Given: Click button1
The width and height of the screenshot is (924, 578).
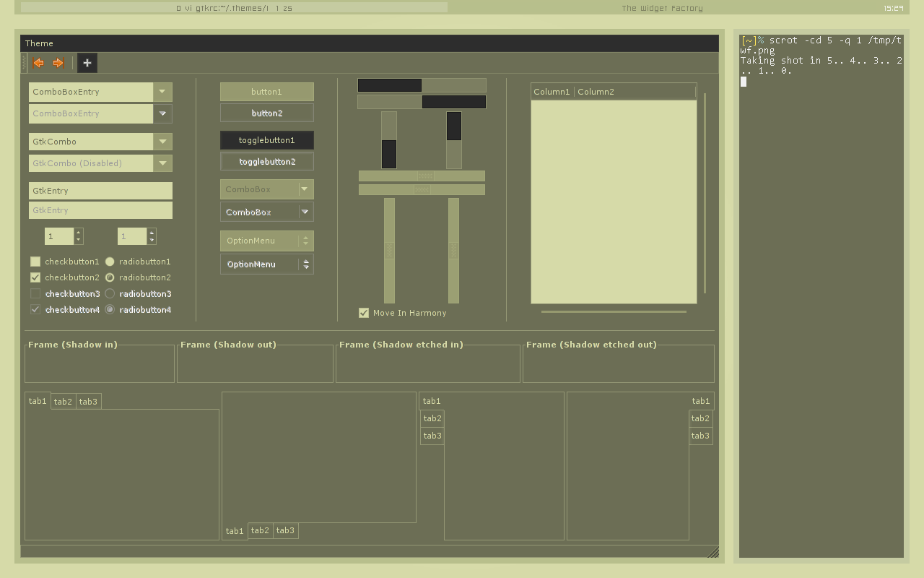Looking at the screenshot, I should click(x=267, y=92).
